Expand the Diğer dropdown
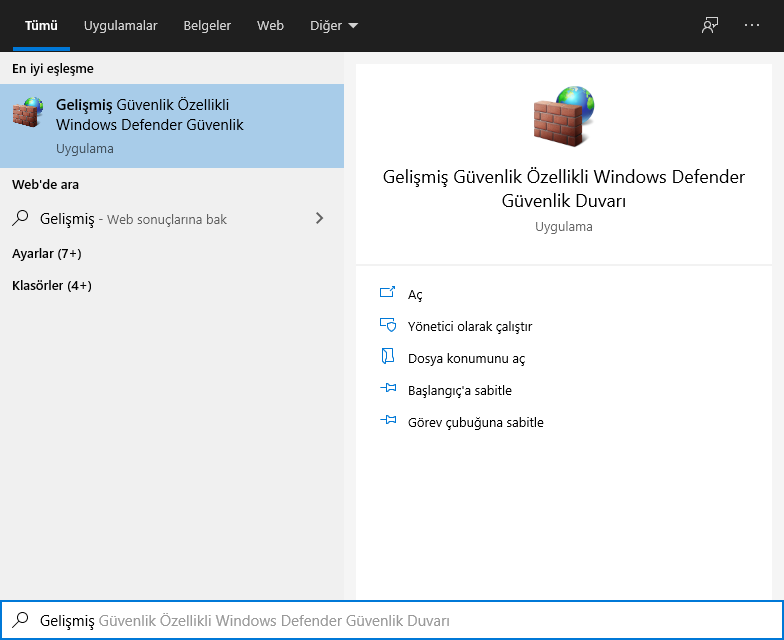Screen dimensions: 784x640 pyautogui.click(x=334, y=26)
